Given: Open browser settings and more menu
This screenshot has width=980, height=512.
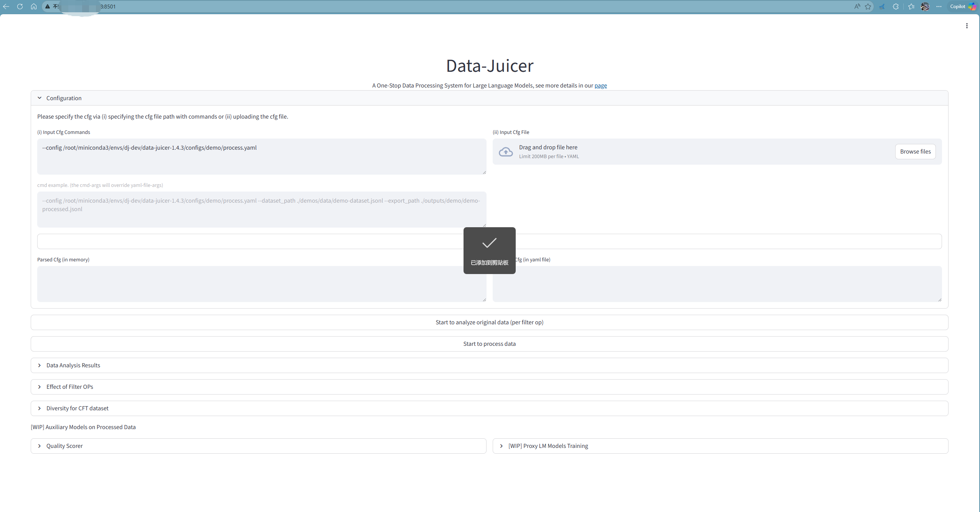Looking at the screenshot, I should click(x=939, y=7).
